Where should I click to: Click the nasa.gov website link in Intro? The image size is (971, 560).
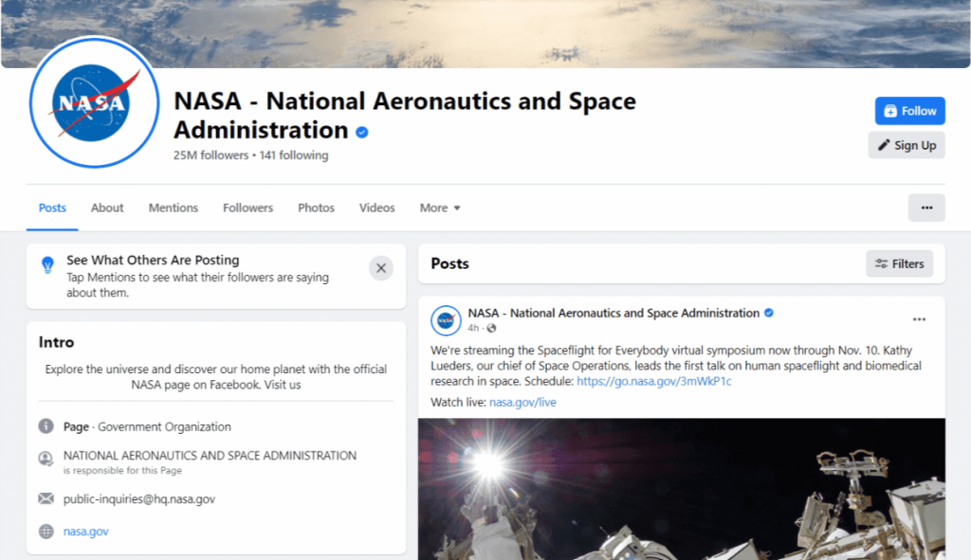click(86, 532)
